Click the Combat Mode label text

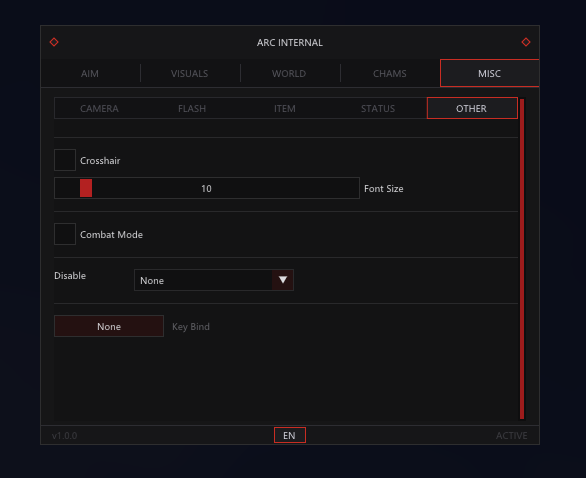111,235
